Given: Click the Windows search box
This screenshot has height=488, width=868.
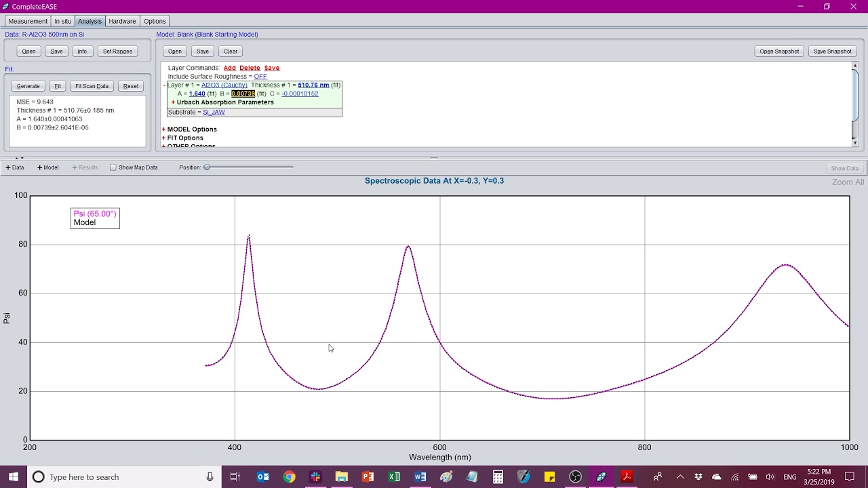Looking at the screenshot, I should pyautogui.click(x=124, y=477).
